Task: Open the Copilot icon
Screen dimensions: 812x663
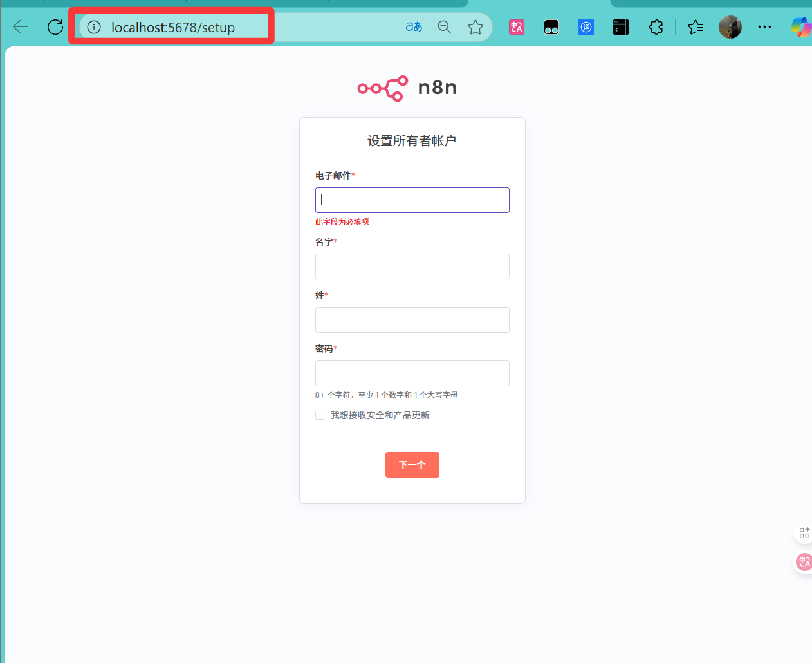Action: pos(801,27)
